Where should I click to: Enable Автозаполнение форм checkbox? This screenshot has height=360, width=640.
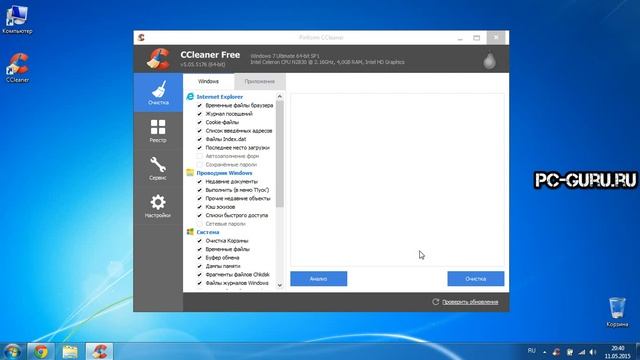[200, 156]
